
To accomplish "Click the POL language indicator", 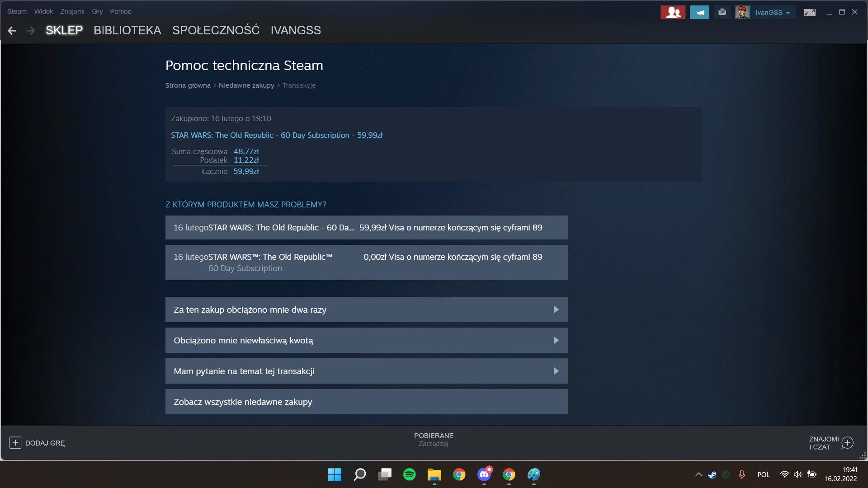I will [x=764, y=475].
